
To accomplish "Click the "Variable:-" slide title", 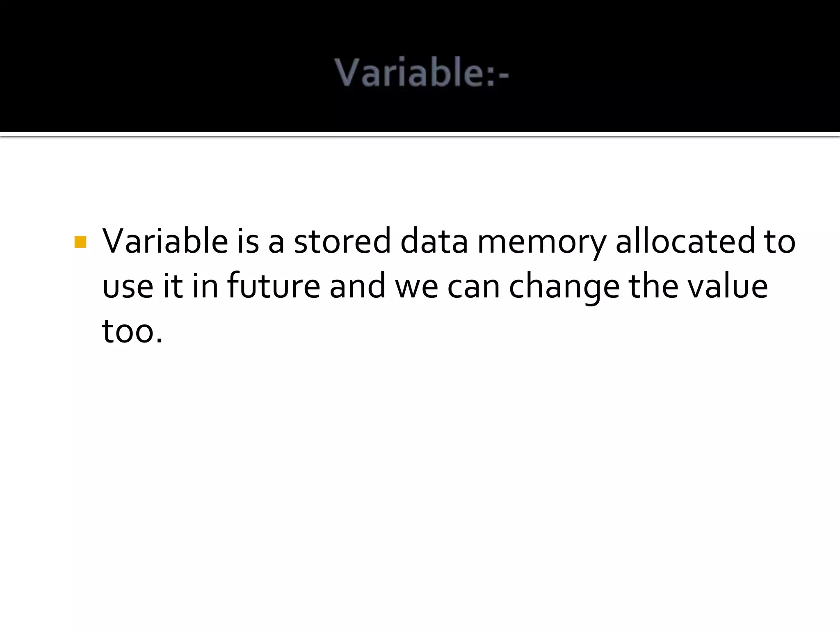I will coord(422,73).
